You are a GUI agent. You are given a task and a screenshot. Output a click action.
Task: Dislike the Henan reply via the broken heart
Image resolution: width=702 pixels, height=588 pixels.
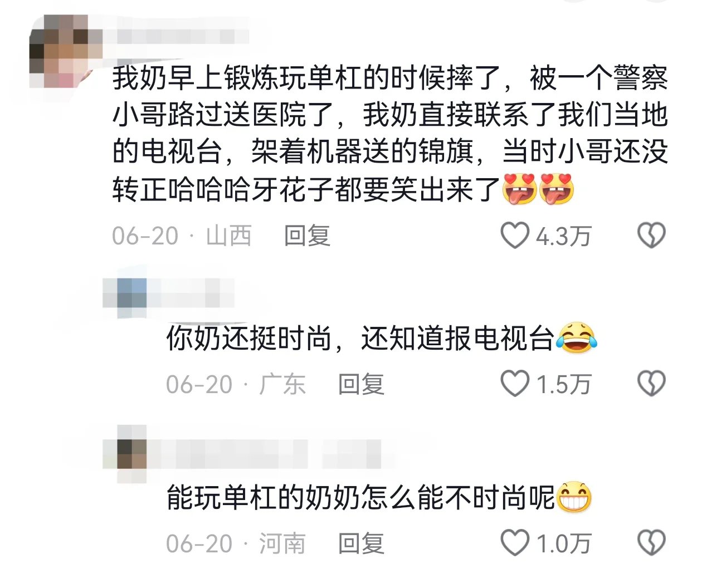(x=651, y=543)
